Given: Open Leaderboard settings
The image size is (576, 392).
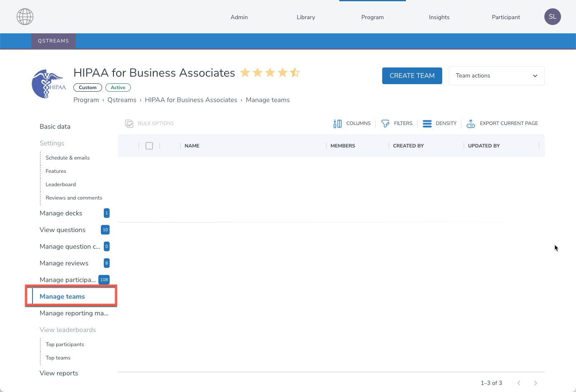Looking at the screenshot, I should [x=61, y=185].
